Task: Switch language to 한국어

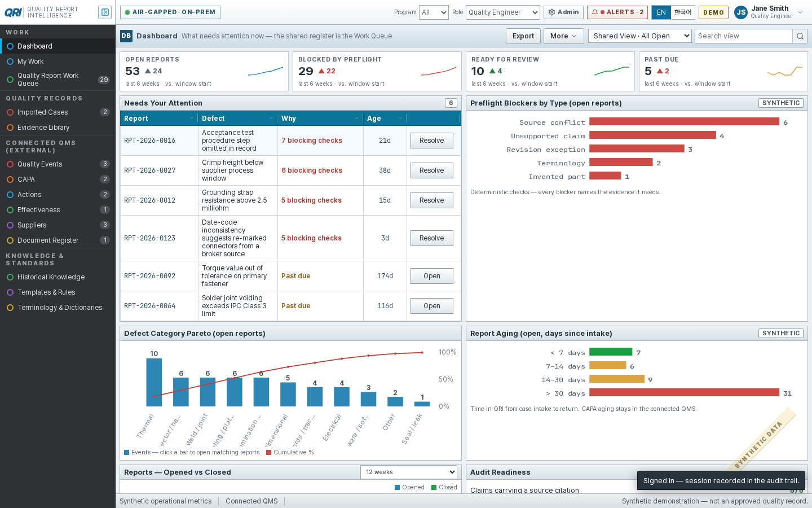Action: pyautogui.click(x=683, y=12)
